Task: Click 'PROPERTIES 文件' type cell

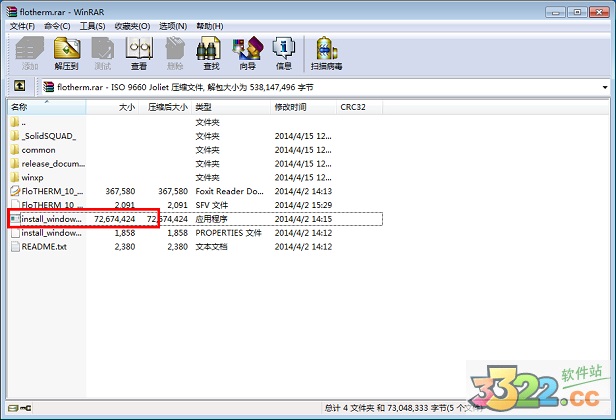Action: pyautogui.click(x=228, y=233)
